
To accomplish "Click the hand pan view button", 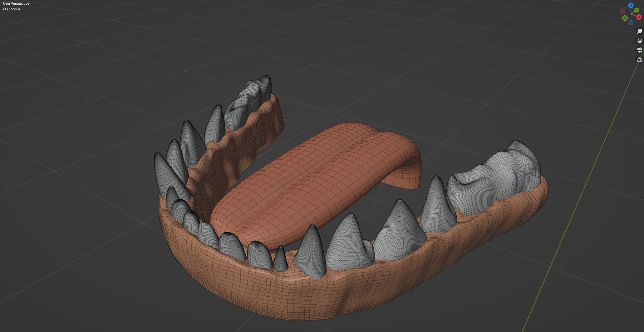I will click(639, 40).
